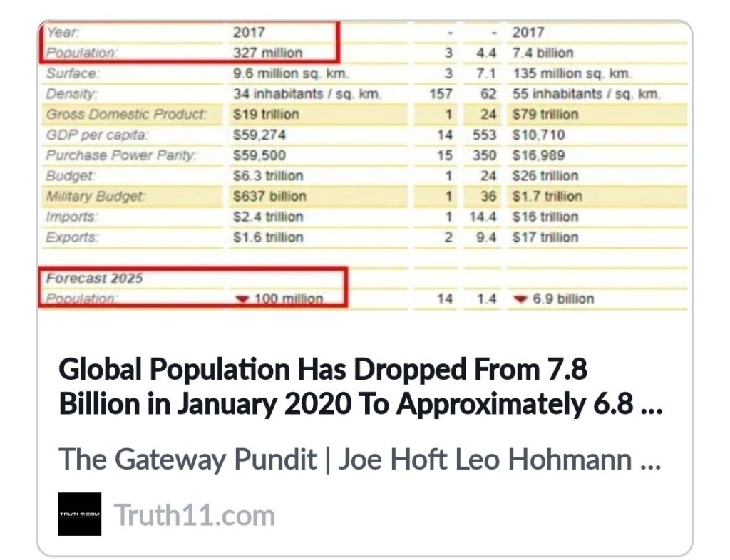Select the 7.4 billion world population value

pos(543,53)
